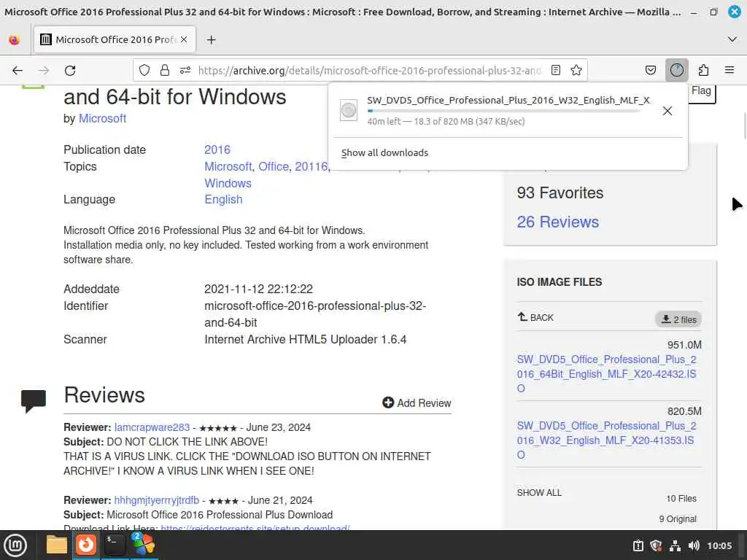Click the page vertical scrollbar
747x560 pixels.
click(744, 125)
